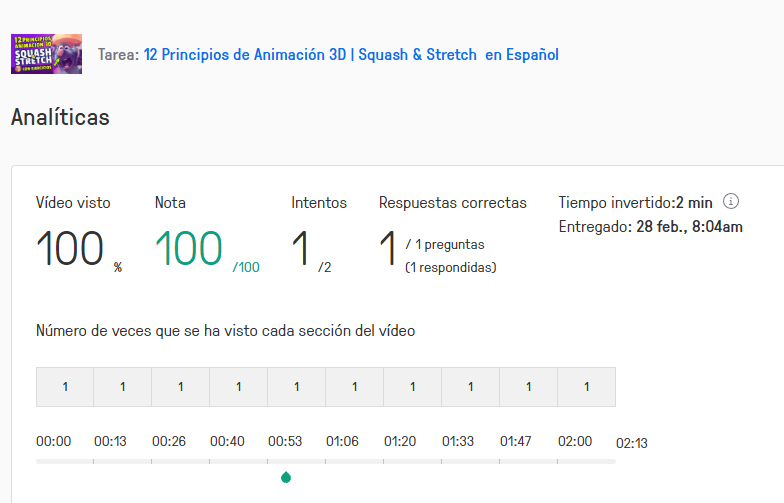Image resolution: width=784 pixels, height=503 pixels.
Task: Click the Vídeo visto 100 percent value
Action: 70,249
